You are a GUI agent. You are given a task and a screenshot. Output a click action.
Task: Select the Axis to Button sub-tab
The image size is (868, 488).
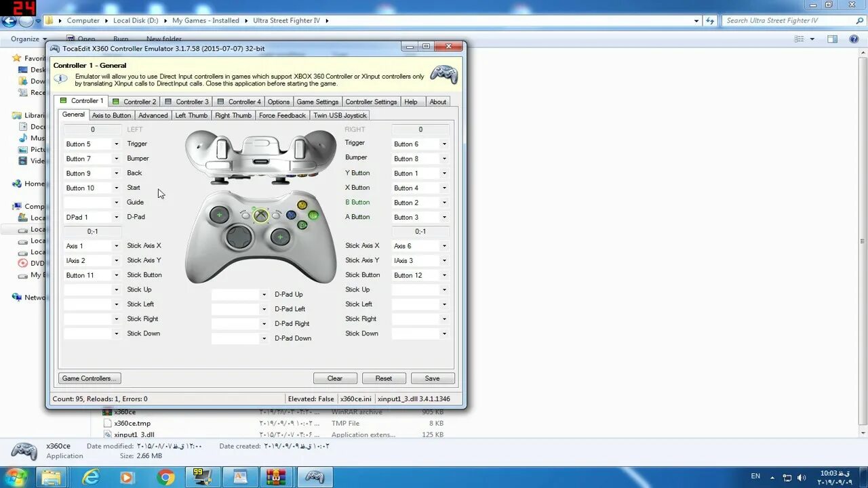111,115
